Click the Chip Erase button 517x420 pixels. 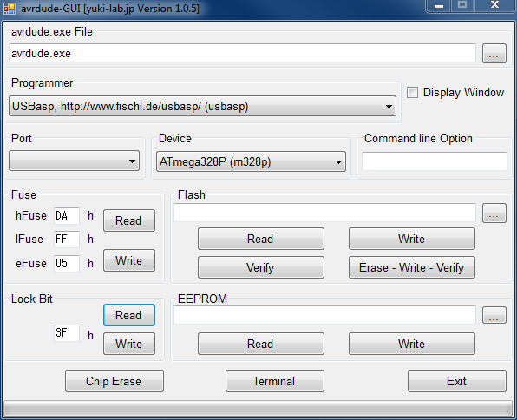(115, 381)
